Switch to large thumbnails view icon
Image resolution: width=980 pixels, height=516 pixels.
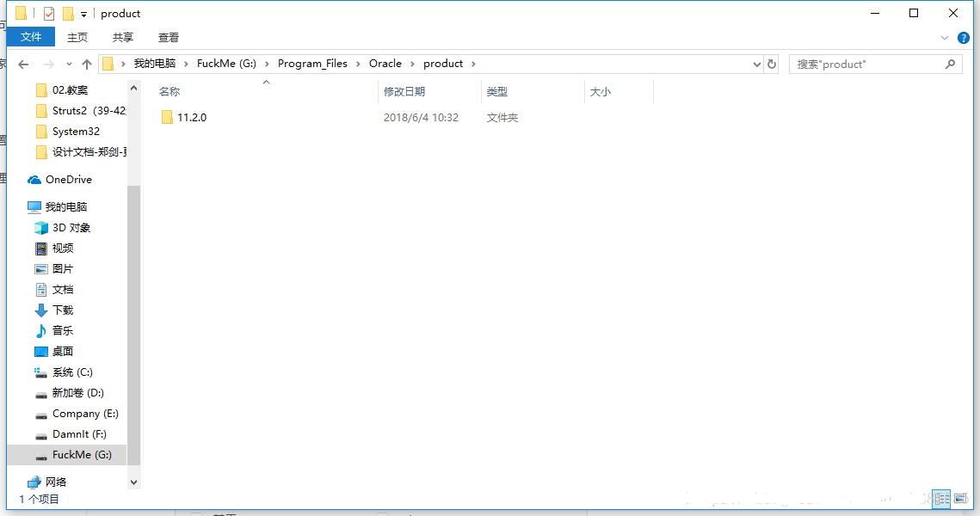(x=960, y=499)
